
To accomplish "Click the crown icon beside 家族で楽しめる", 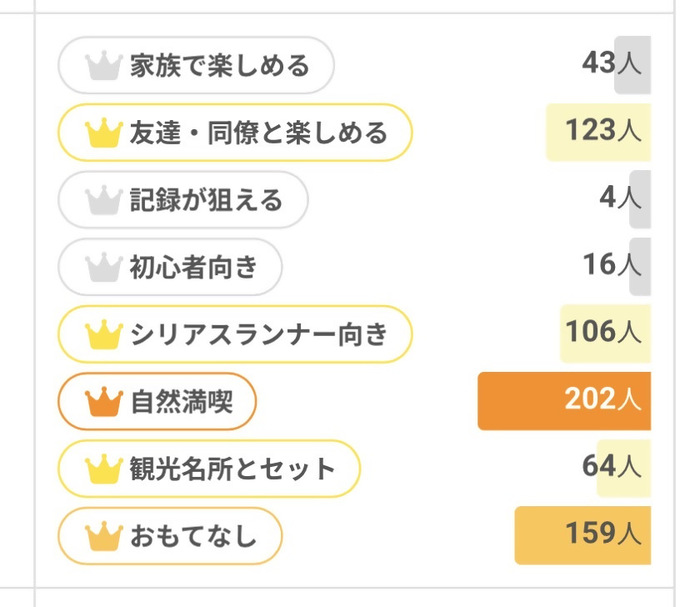I will tap(103, 66).
